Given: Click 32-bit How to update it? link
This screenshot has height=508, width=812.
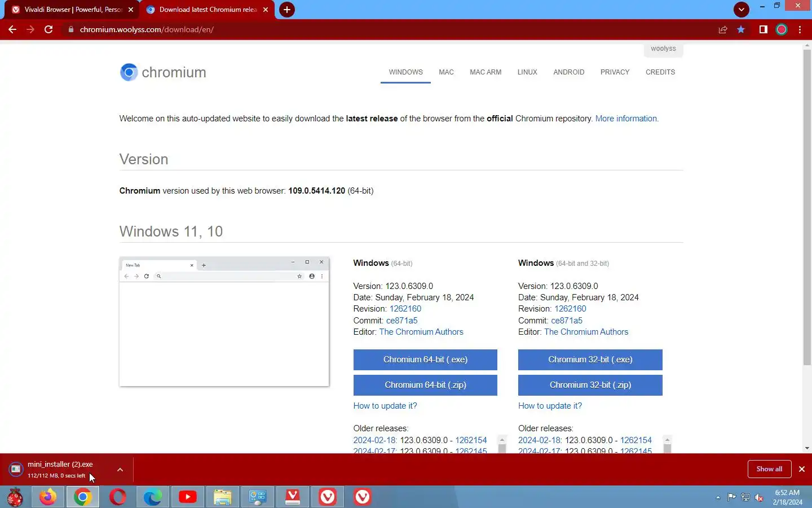Looking at the screenshot, I should click(550, 406).
